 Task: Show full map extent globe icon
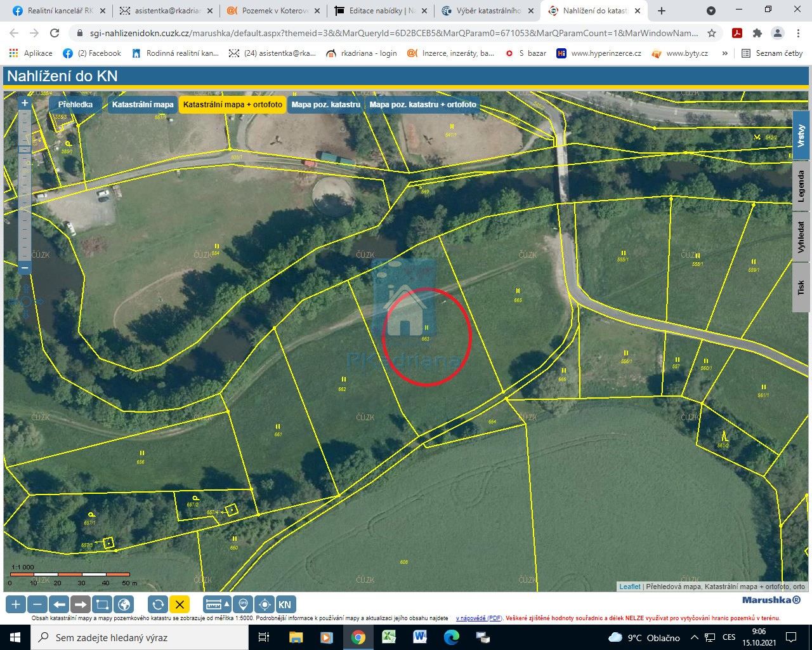124,604
